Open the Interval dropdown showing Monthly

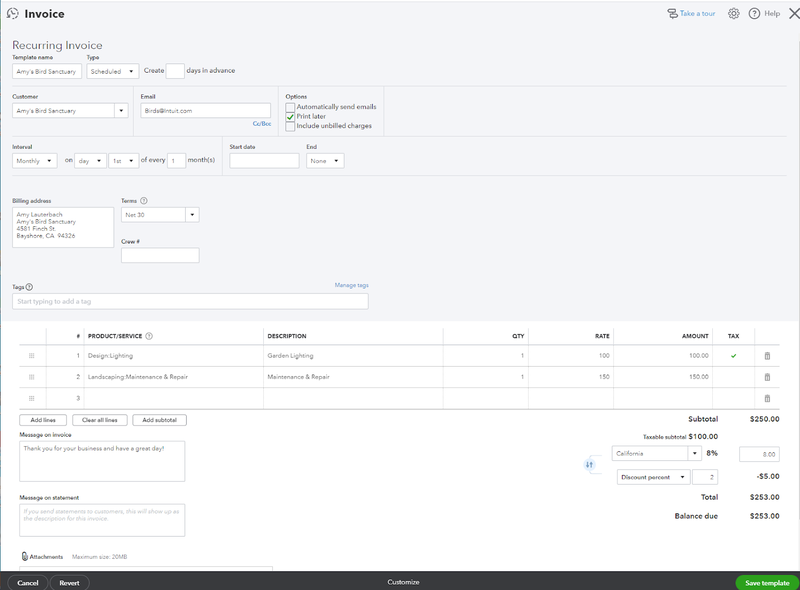pos(35,161)
